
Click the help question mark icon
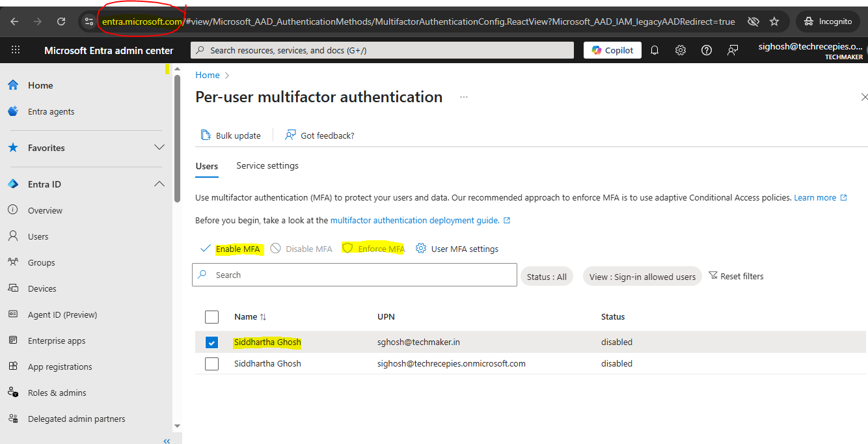click(x=707, y=50)
